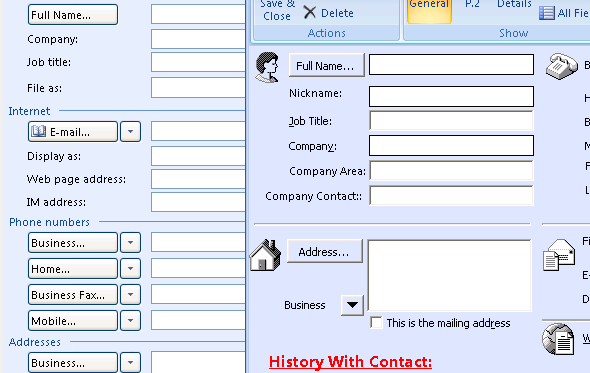This screenshot has width=590, height=373.
Task: Switch to the Details view
Action: pos(514,5)
